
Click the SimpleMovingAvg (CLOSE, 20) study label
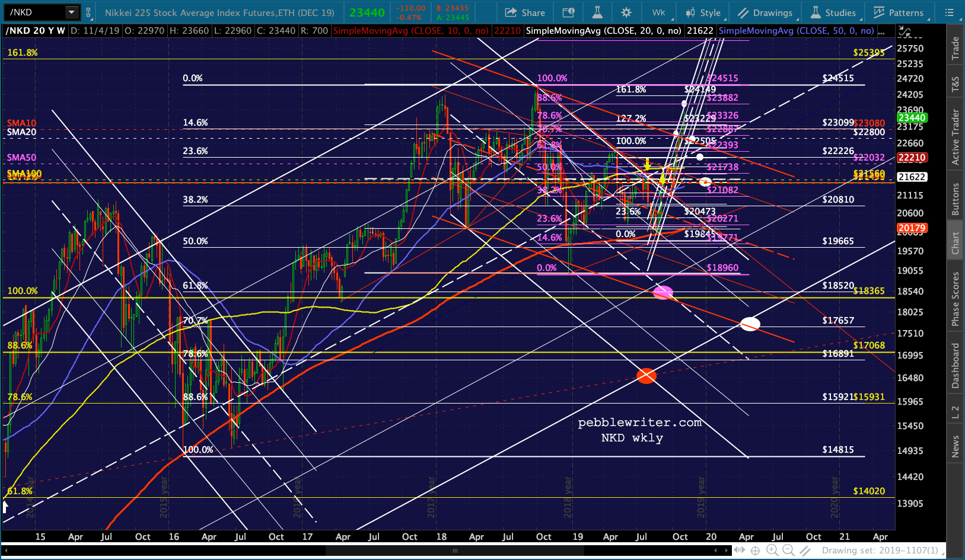click(x=603, y=30)
